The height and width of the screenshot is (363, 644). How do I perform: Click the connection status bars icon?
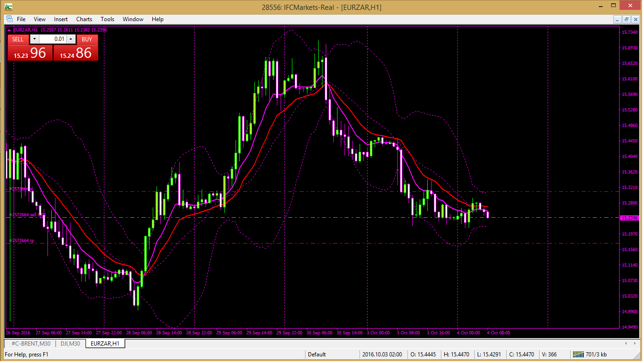tap(578, 355)
